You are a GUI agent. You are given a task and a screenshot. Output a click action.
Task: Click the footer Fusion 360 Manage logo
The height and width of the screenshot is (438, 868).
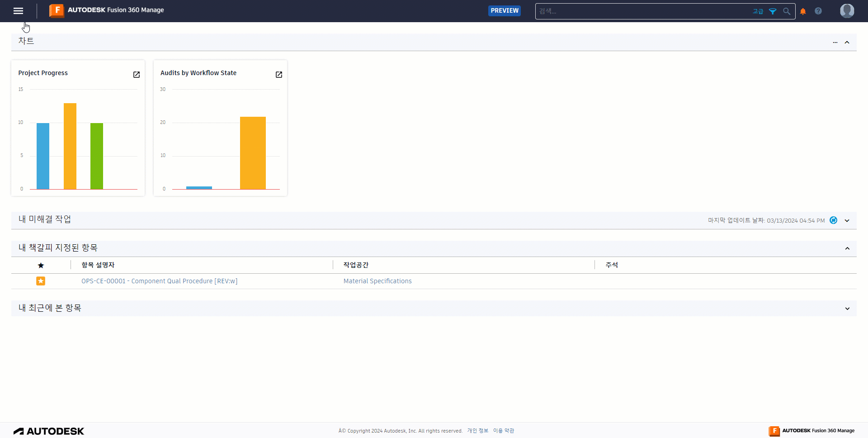(x=811, y=431)
